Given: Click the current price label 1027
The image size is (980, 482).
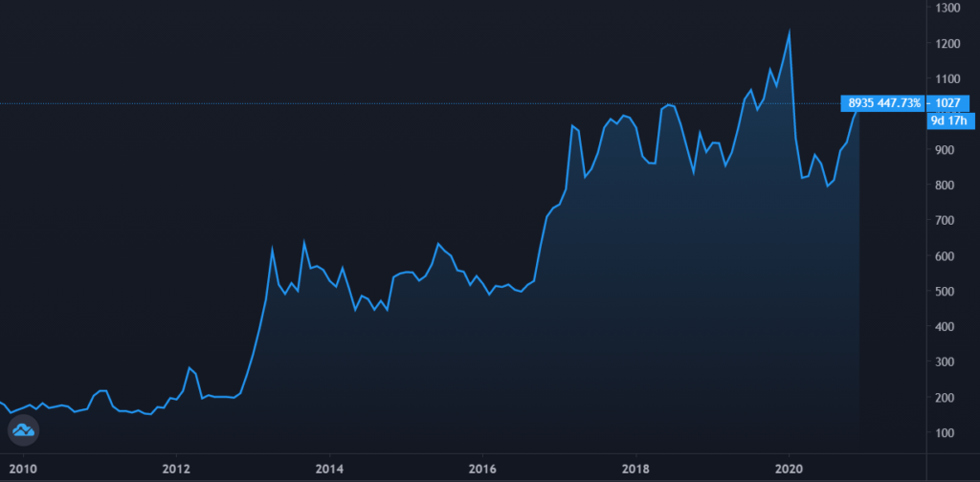Looking at the screenshot, I should point(947,103).
